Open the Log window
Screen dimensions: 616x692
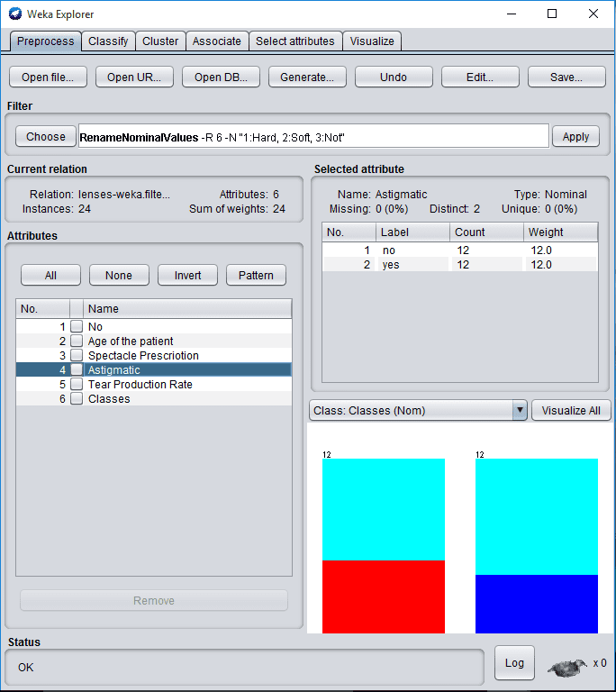click(514, 663)
